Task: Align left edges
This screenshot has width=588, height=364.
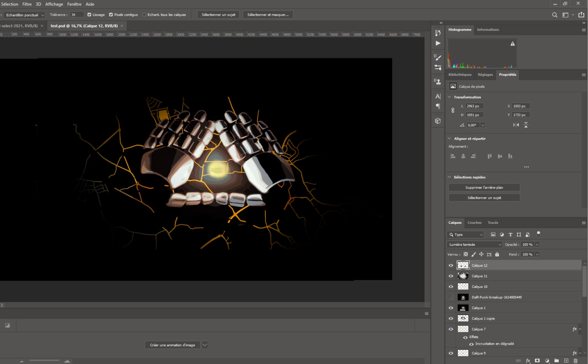Action: point(453,156)
